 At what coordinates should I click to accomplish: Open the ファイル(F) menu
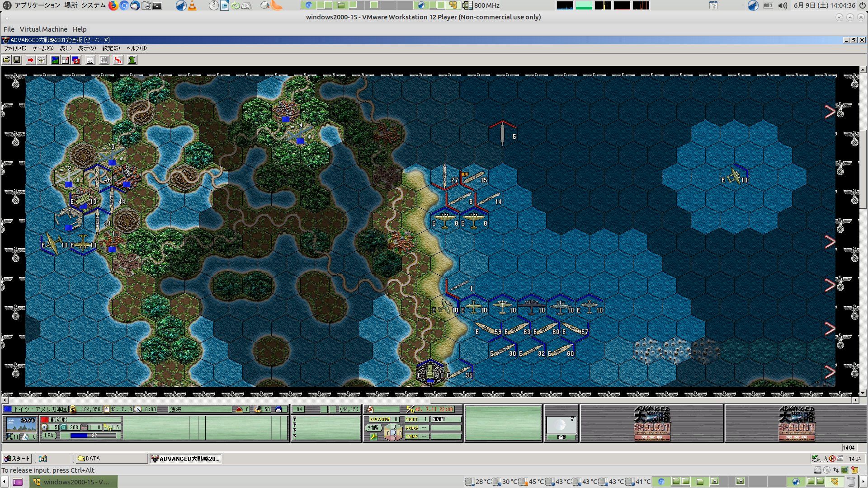[x=15, y=48]
